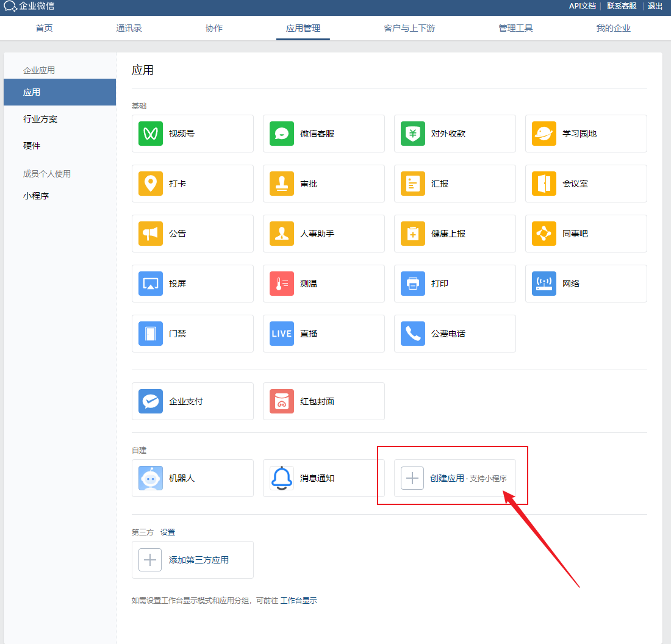This screenshot has width=671, height=644.
Task: Open the 消息通知 bell icon
Action: click(x=282, y=478)
